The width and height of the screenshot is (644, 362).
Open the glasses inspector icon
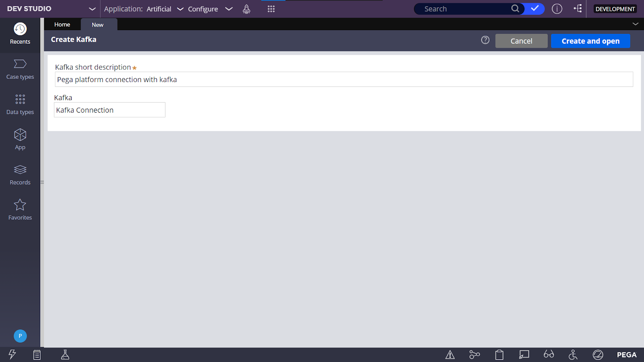[x=549, y=354]
